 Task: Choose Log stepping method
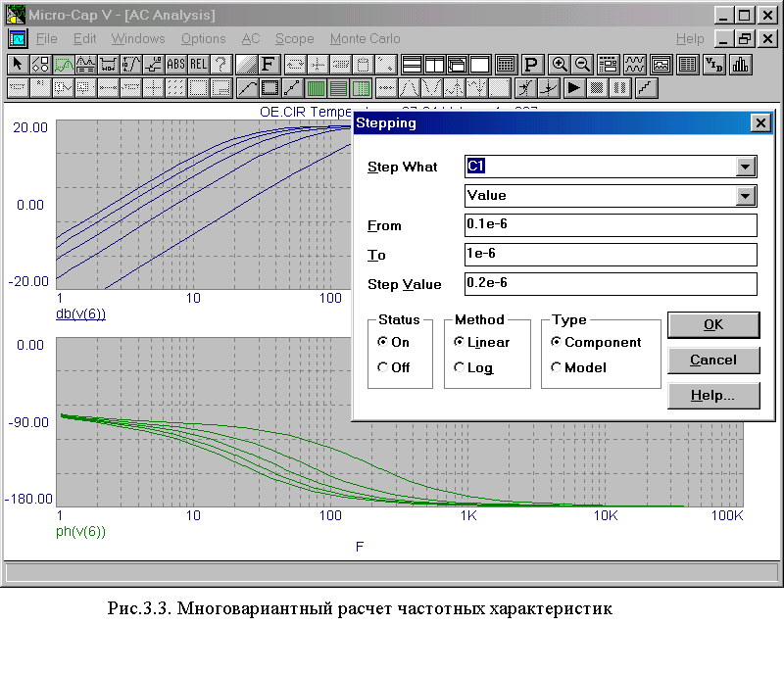[x=473, y=367]
